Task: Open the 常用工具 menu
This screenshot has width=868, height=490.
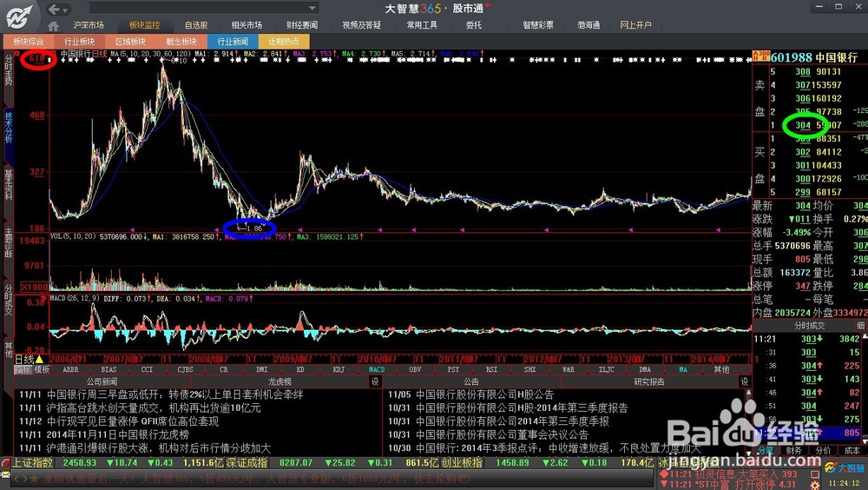Action: (422, 25)
